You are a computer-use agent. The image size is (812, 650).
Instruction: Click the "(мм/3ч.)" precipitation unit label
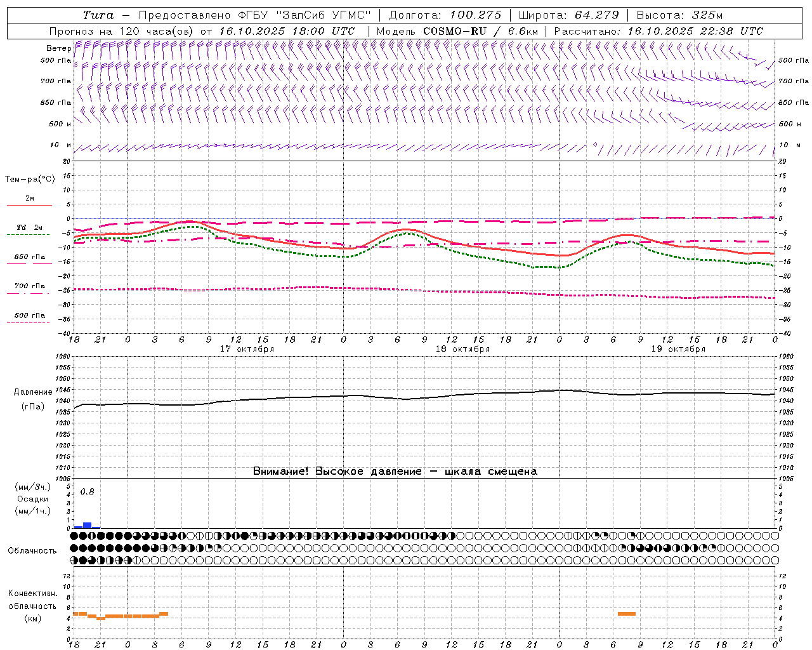(32, 487)
